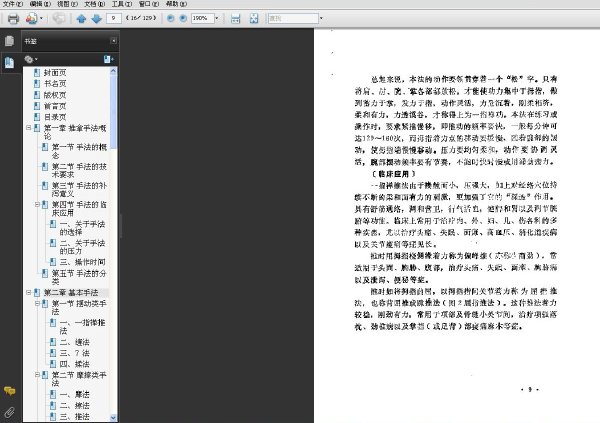600x423 pixels.
Task: Select the 目录页 bookmark
Action: click(55, 117)
